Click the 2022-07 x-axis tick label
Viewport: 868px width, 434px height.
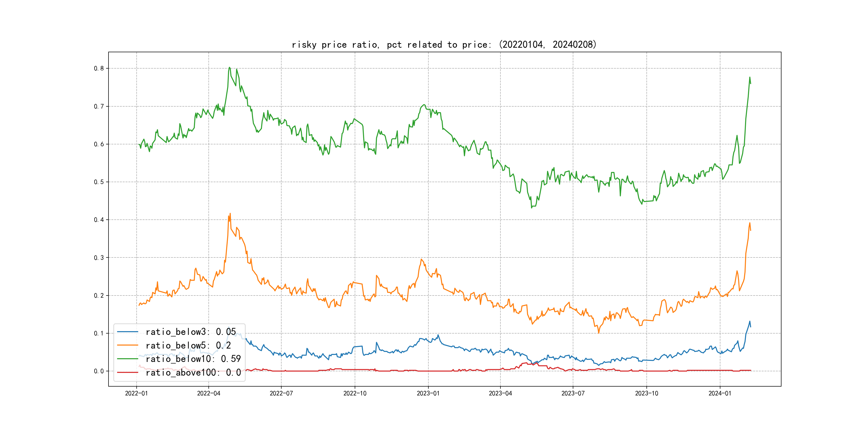click(281, 393)
